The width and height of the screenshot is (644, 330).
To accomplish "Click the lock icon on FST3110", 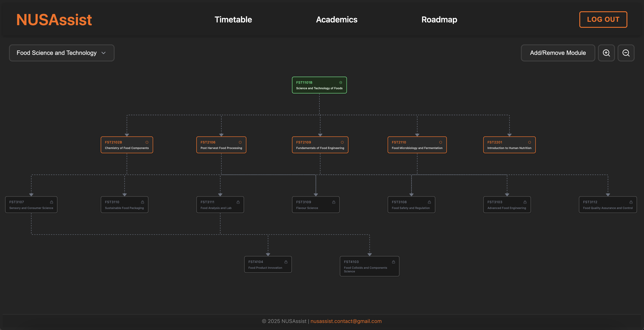I will [x=143, y=202].
